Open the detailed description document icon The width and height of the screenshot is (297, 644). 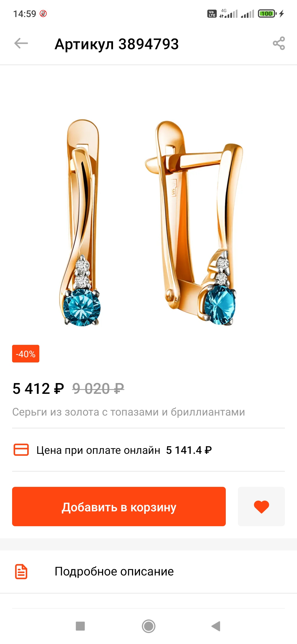pos(21,572)
